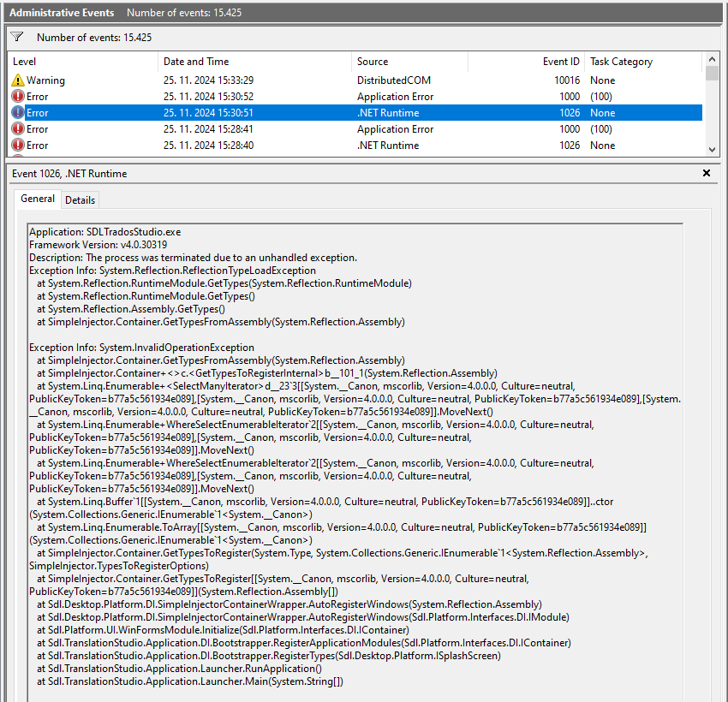Screen dimensions: 728x702
Task: Close the Event 1026 preview pane
Action: point(707,173)
